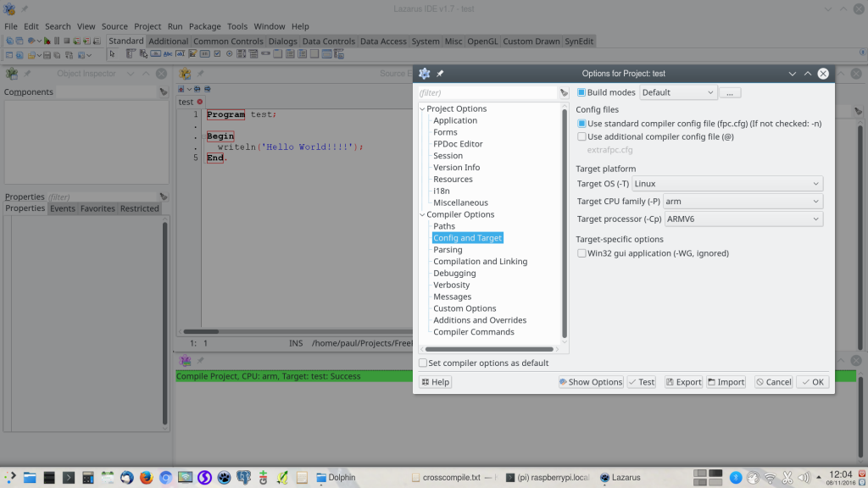This screenshot has width=868, height=488.
Task: Click the Open file folder toolbar icon
Action: tap(31, 55)
